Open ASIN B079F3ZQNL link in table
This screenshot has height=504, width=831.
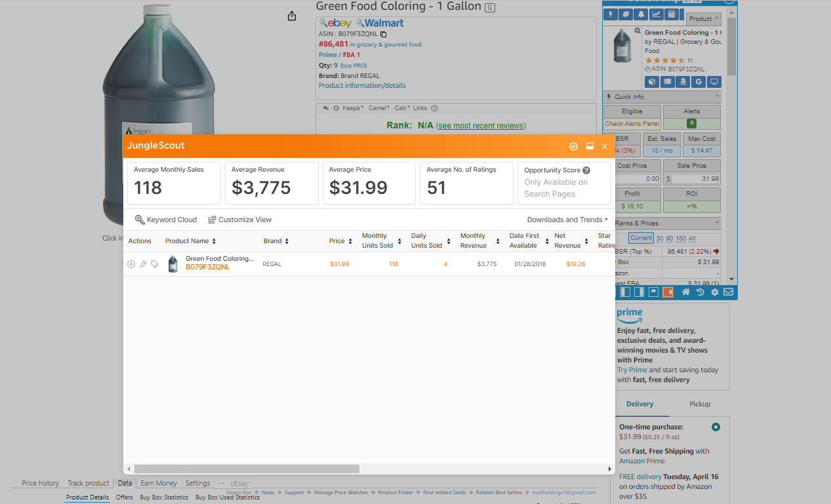point(208,267)
